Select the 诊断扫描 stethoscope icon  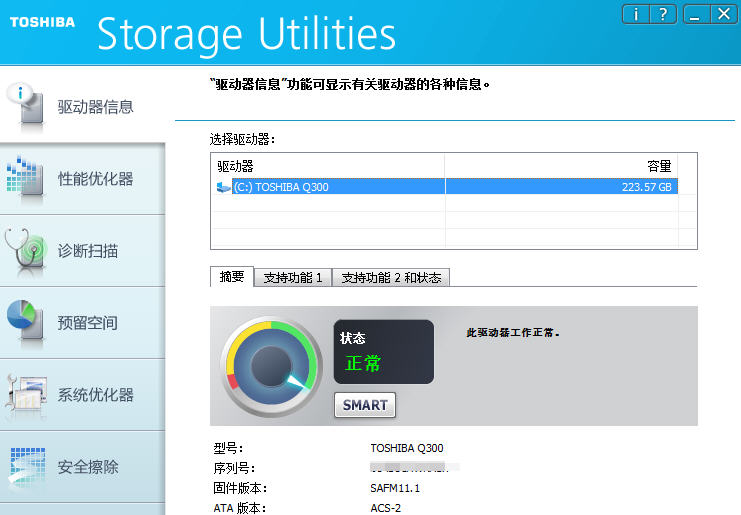pyautogui.click(x=26, y=251)
